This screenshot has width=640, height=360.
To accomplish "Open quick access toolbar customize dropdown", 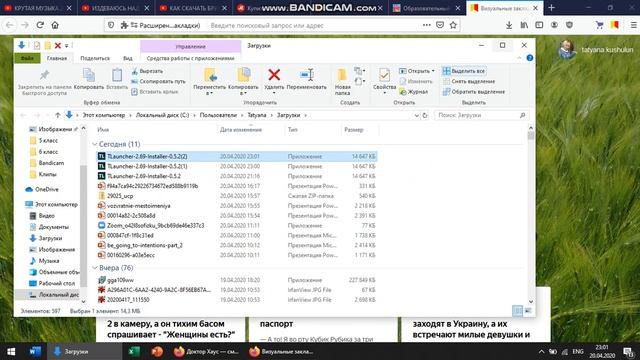I will pos(67,45).
